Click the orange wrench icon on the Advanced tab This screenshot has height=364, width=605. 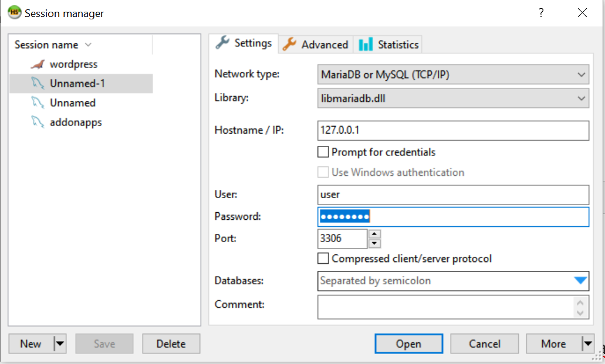pyautogui.click(x=289, y=45)
